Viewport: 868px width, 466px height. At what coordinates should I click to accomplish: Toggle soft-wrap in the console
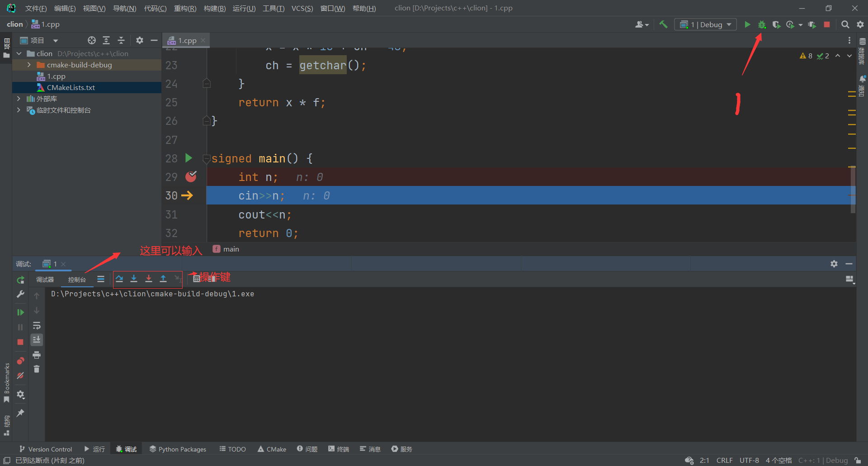[x=37, y=326]
